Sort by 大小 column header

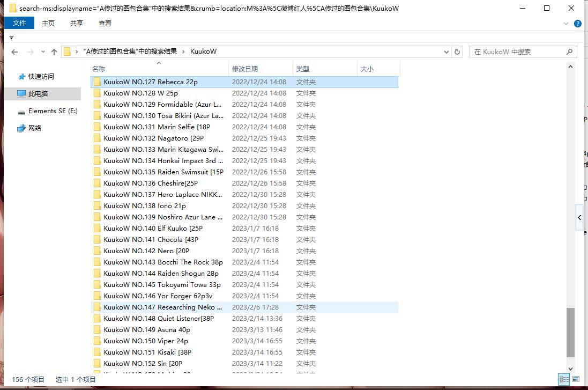click(378, 69)
